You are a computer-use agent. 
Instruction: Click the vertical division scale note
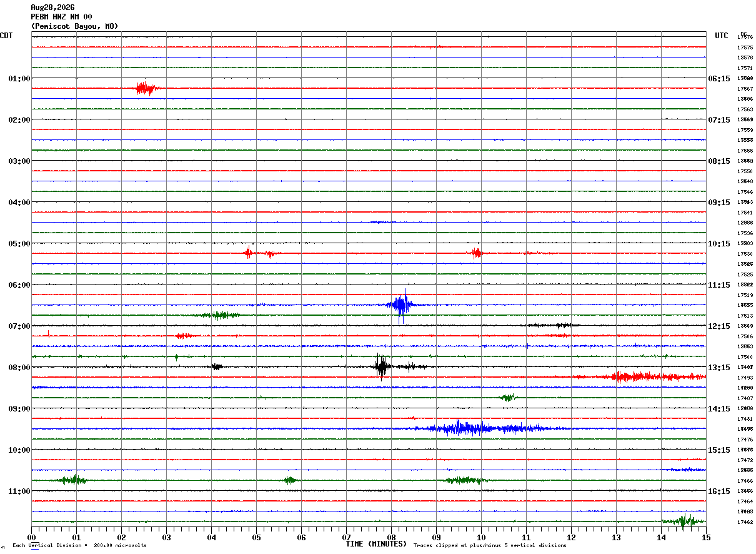point(80,545)
